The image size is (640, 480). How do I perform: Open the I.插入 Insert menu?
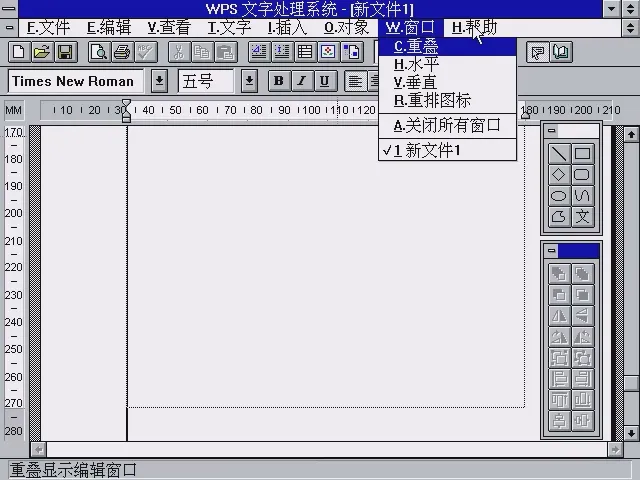tap(287, 28)
